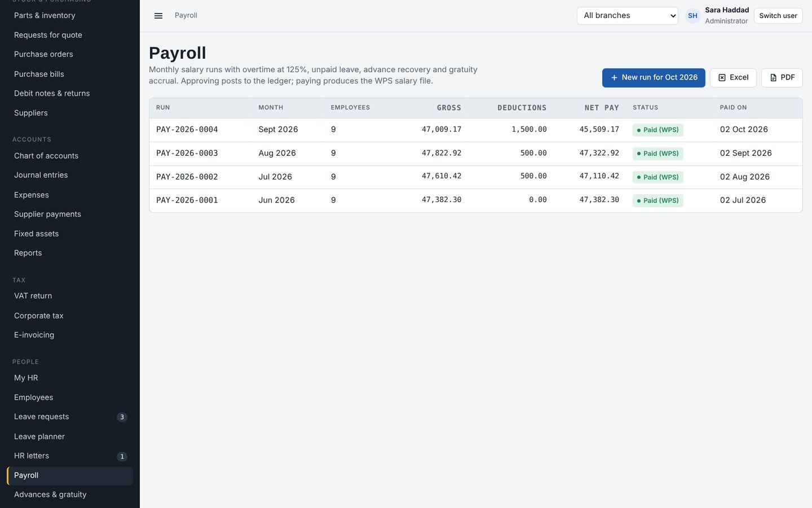Select Suppliers in the sidebar
This screenshot has width=812, height=508.
point(70,113)
